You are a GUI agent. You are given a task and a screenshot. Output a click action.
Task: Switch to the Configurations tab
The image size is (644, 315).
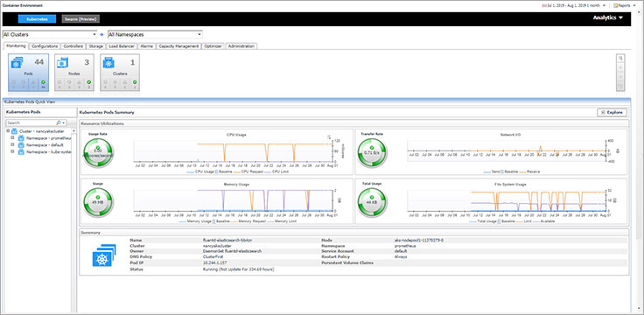pos(45,46)
